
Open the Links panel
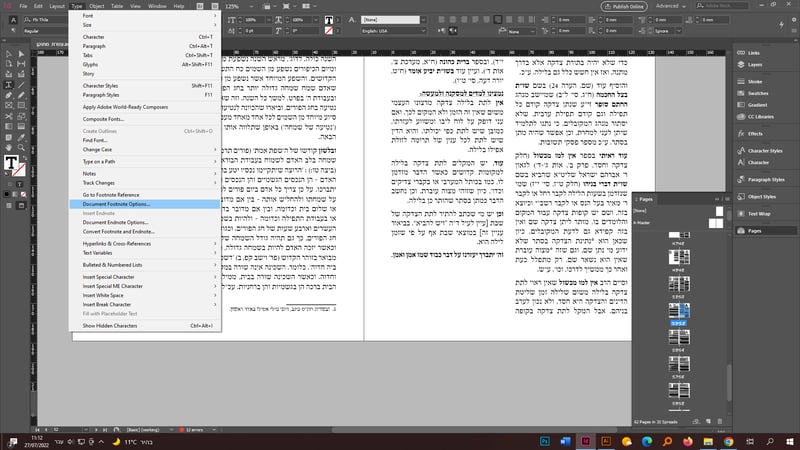point(753,52)
